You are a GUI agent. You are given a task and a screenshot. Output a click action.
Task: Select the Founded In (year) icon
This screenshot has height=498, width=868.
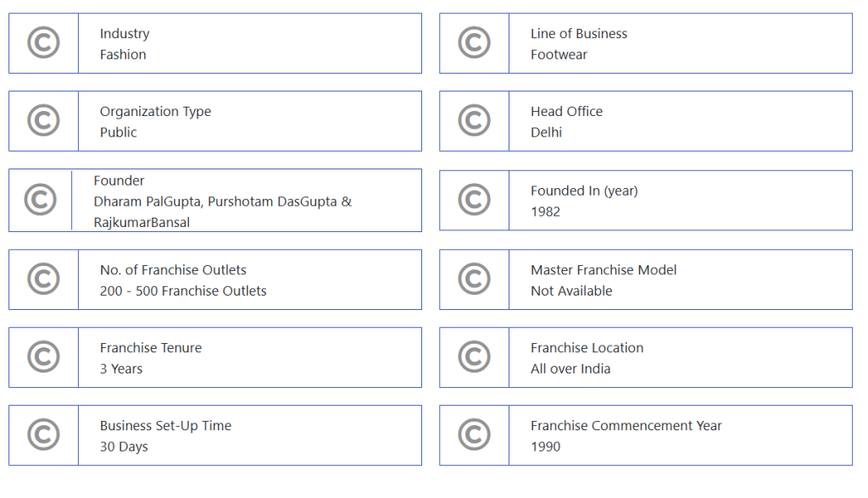[x=474, y=201]
